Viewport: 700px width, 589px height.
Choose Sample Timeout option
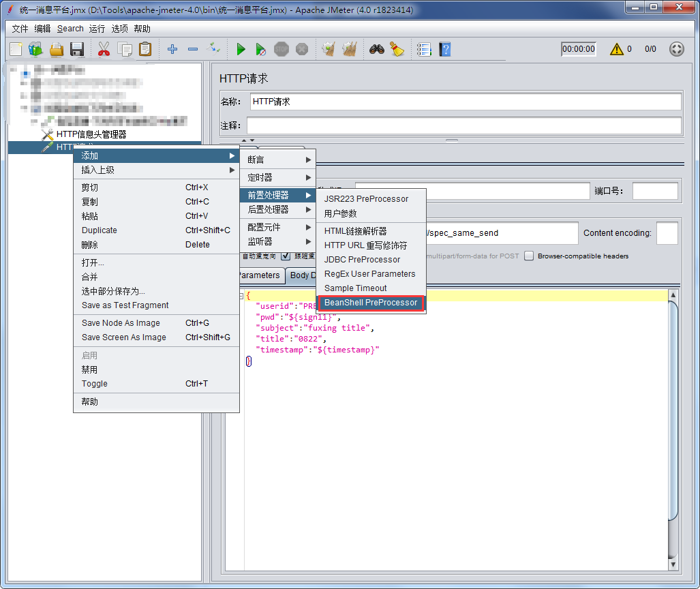[371, 288]
